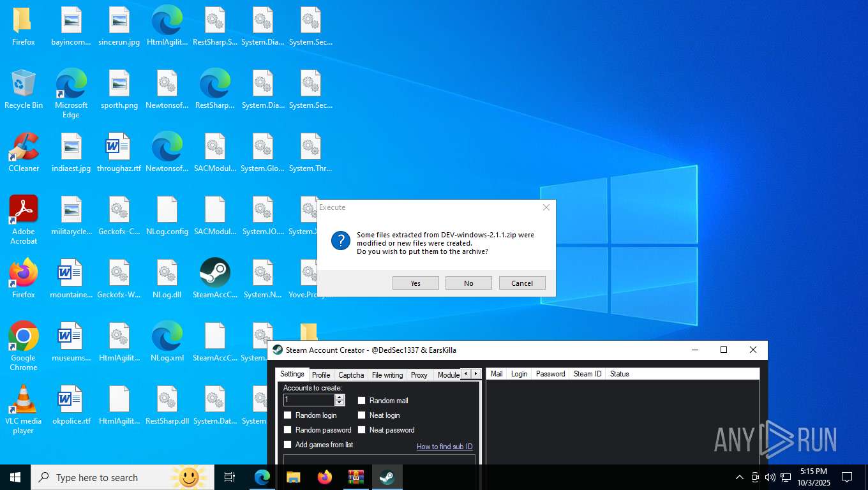Switch to the Proxy tab
The height and width of the screenshot is (490, 868).
419,375
